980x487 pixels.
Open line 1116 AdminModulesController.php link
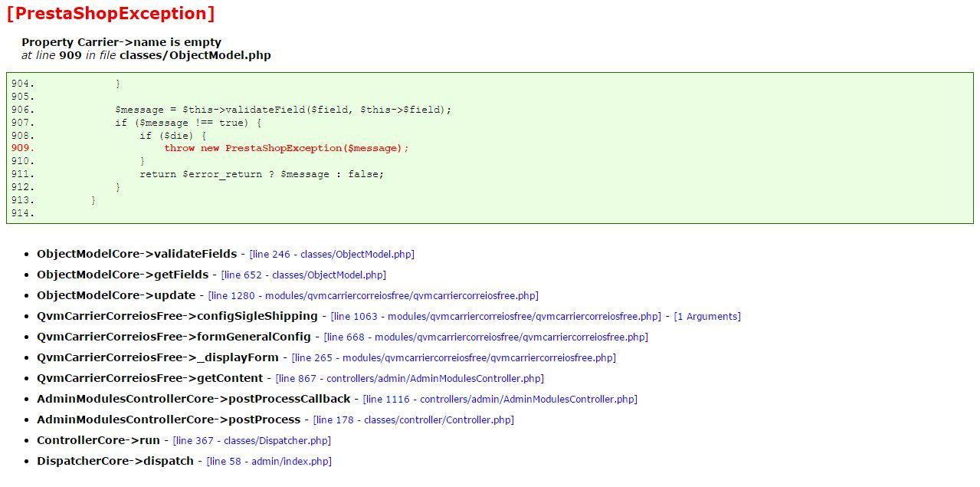[500, 399]
